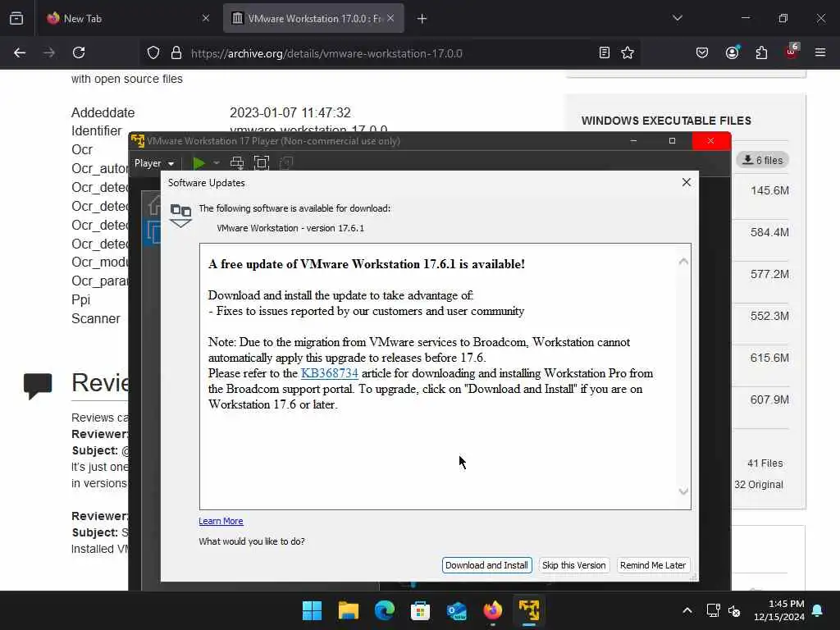Image resolution: width=840 pixels, height=630 pixels.
Task: Open the Player dropdown menu
Action: tap(153, 163)
